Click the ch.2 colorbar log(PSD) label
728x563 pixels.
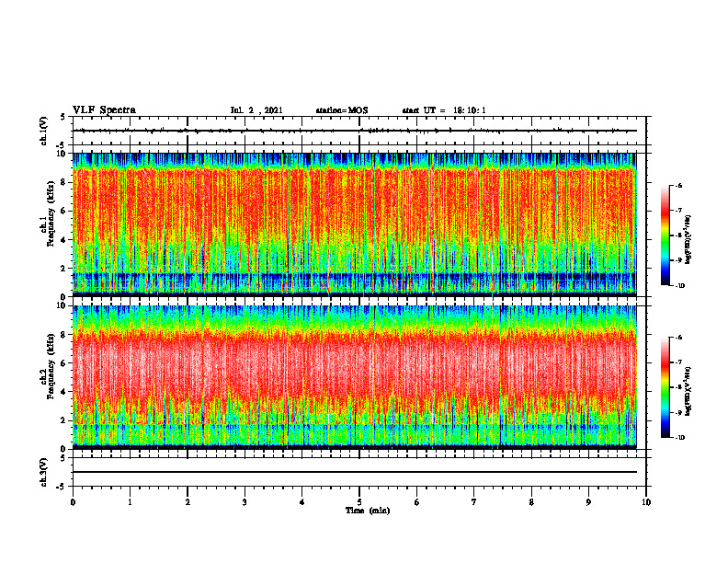pos(688,391)
